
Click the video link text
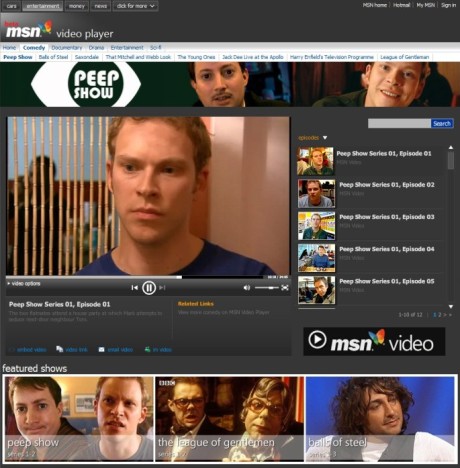coord(76,350)
